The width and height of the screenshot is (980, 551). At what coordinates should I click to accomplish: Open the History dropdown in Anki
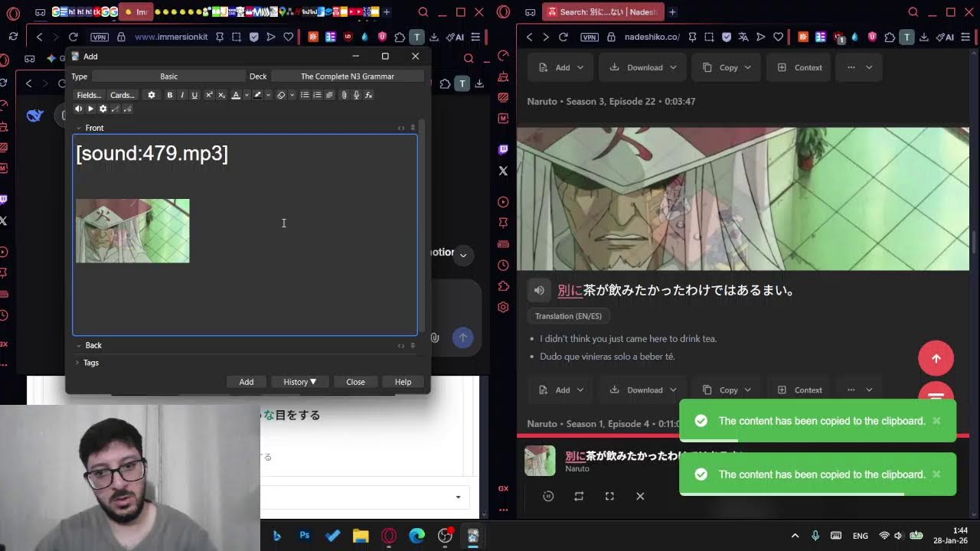tap(299, 382)
